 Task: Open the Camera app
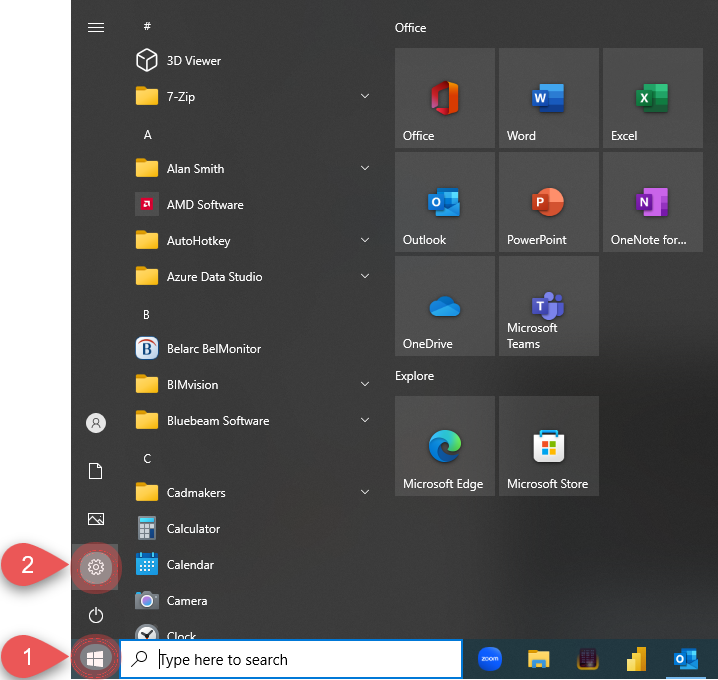[x=254, y=600]
